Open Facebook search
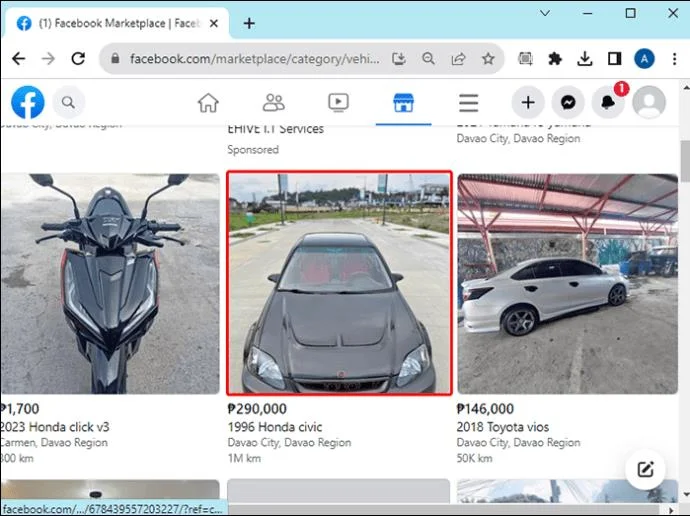Image resolution: width=690 pixels, height=516 pixels. [x=68, y=102]
